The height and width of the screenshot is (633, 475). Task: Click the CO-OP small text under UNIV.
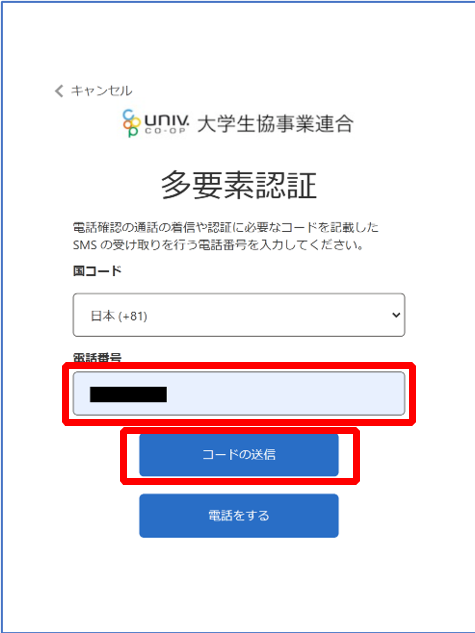(x=165, y=131)
